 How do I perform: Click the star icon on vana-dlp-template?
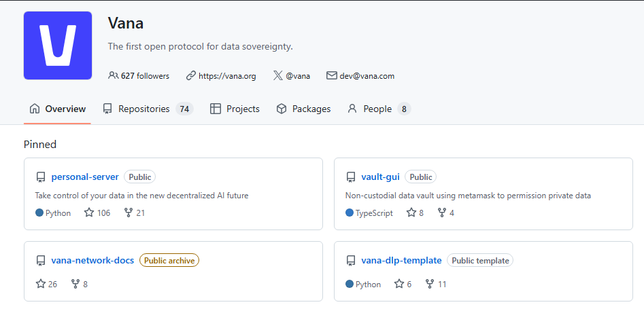(399, 284)
